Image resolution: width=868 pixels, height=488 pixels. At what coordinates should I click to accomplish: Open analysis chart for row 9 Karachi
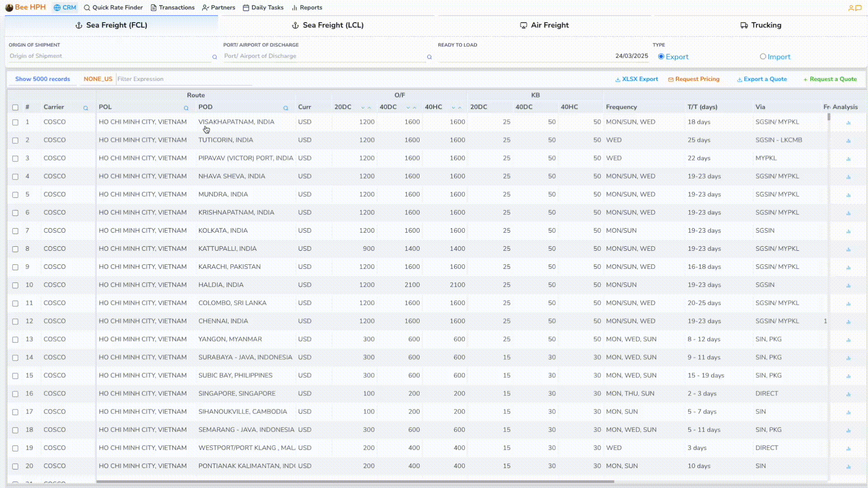pyautogui.click(x=849, y=267)
